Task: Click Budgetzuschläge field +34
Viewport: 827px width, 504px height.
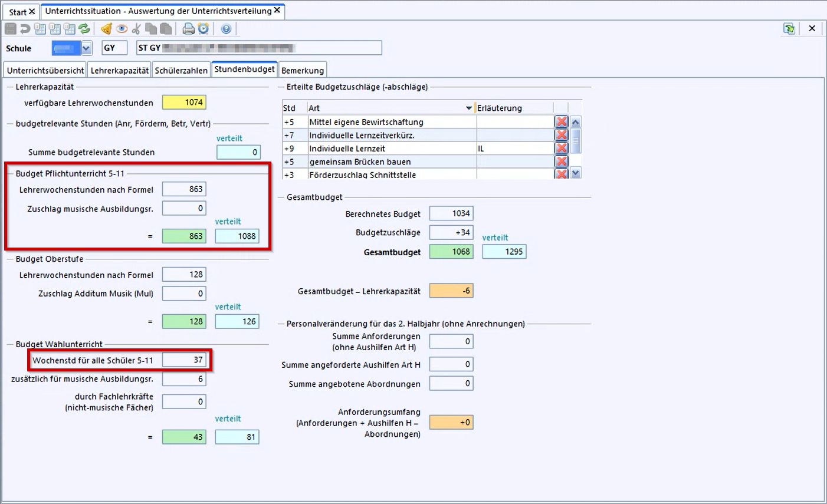Action: 451,232
